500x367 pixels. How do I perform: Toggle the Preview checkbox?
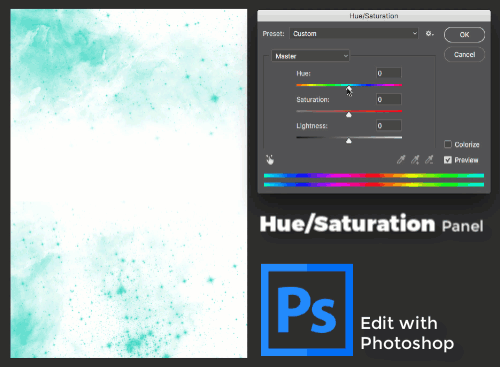pos(448,160)
